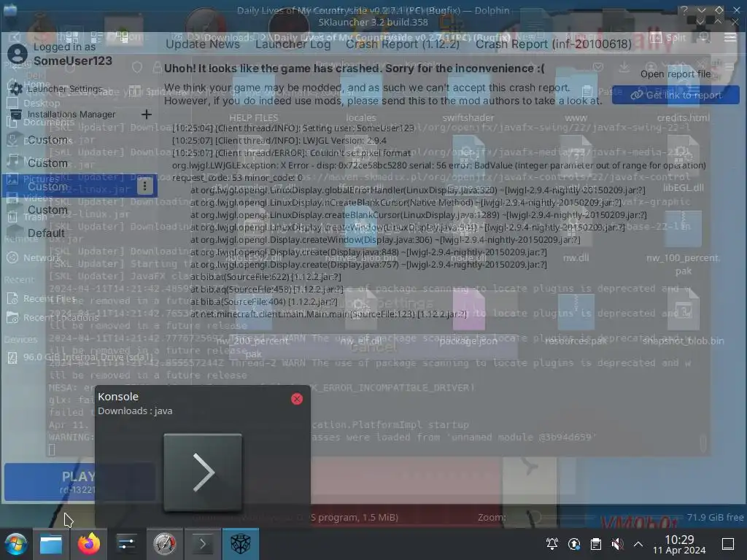This screenshot has height=560, width=747.
Task: Select snapshot_blob.bin file in Dolphin
Action: 683,318
